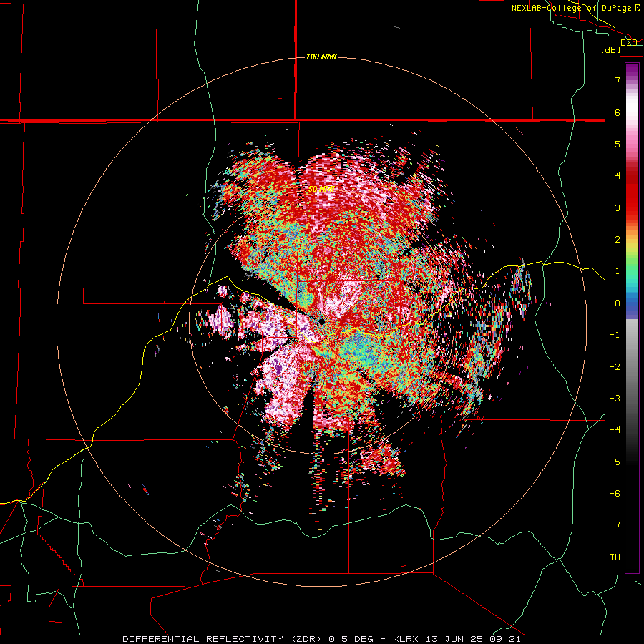The height and width of the screenshot is (644, 644).
Task: Click the "[dB]" unit label
Action: click(611, 49)
